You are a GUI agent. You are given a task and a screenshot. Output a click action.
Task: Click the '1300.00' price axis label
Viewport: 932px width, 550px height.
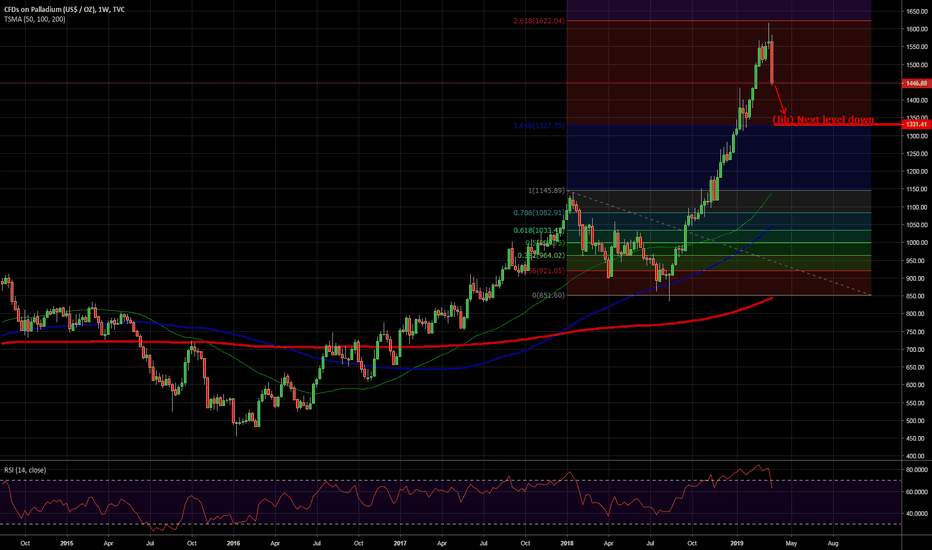point(916,136)
